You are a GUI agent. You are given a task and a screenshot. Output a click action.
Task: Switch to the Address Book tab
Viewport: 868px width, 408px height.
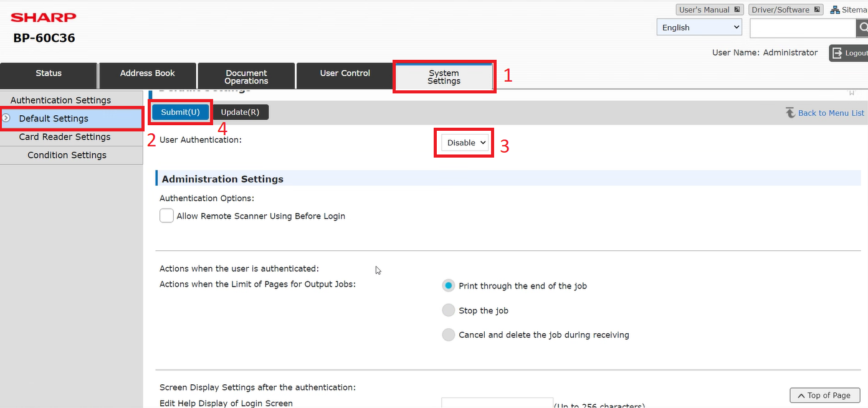pyautogui.click(x=147, y=72)
